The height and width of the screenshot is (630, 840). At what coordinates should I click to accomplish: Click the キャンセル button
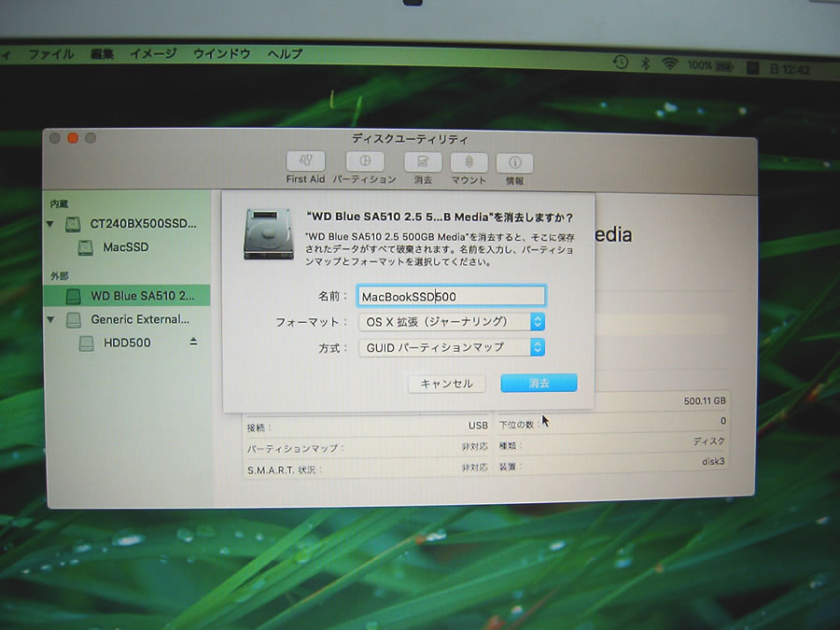pos(447,384)
